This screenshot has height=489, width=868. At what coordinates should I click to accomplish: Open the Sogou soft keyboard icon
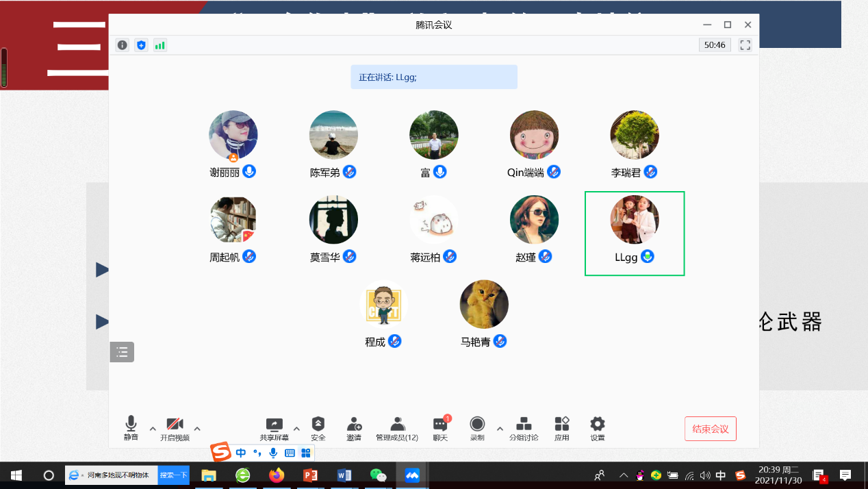coord(290,453)
